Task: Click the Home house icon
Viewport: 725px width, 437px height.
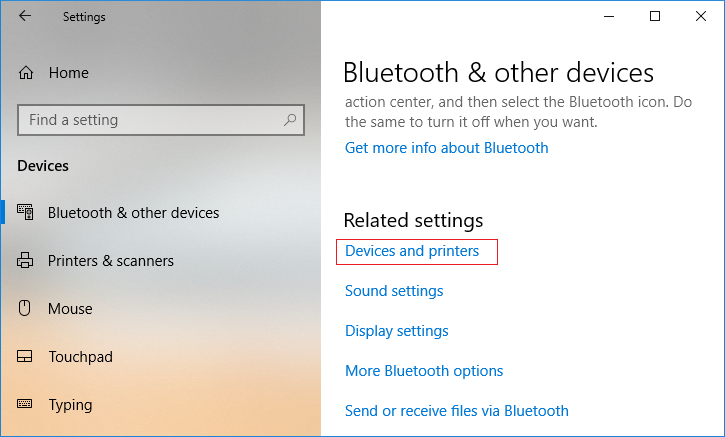Action: click(x=26, y=73)
